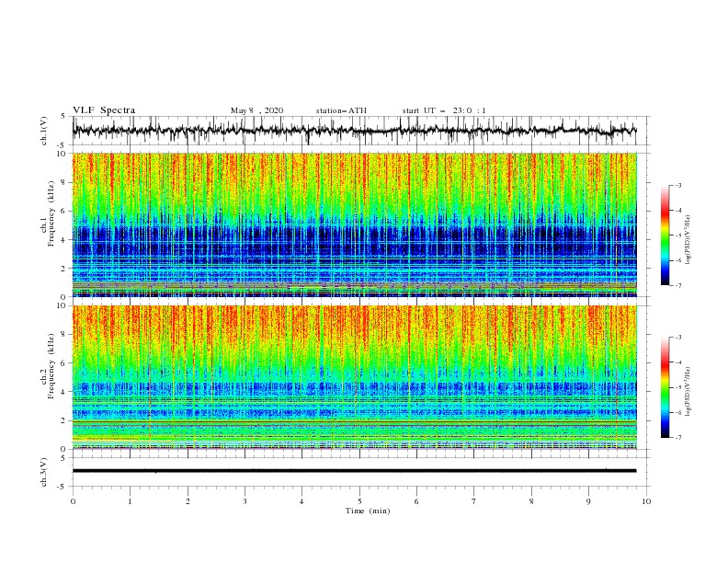
Task: Click the ch.1 voltage waveform trace panel
Action: [x=360, y=131]
